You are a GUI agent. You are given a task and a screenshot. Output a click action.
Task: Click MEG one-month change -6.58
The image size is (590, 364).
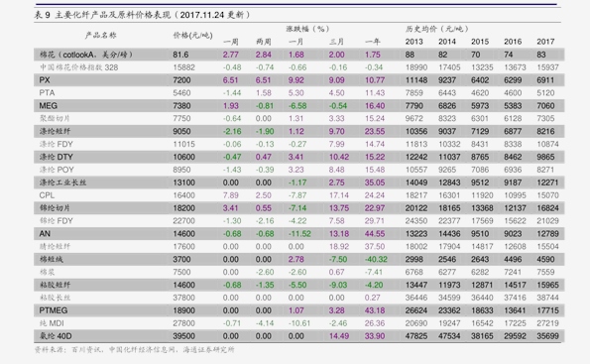tap(297, 106)
